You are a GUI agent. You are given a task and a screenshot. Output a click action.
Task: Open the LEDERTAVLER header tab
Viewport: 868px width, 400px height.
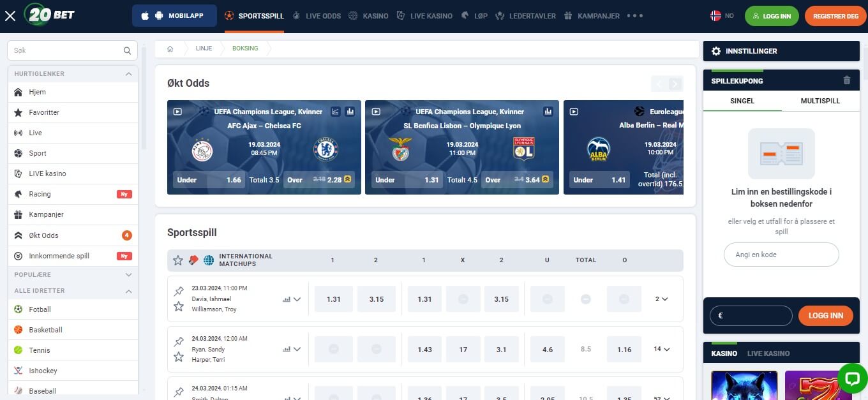tap(525, 16)
